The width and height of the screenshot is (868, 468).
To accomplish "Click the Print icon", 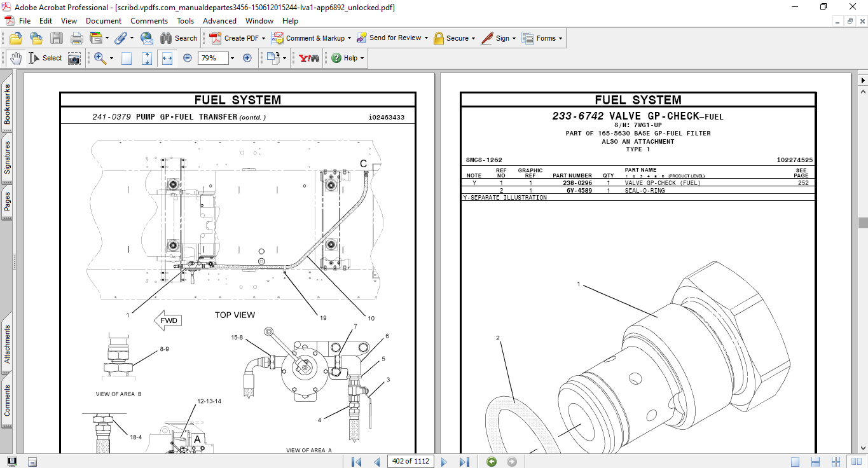I will pos(77,38).
